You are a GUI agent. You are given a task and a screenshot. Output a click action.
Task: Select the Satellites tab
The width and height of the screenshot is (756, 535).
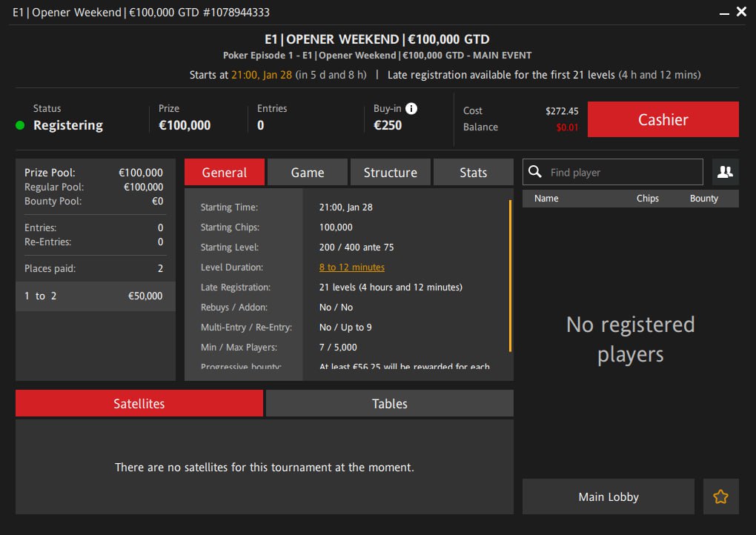(x=139, y=403)
